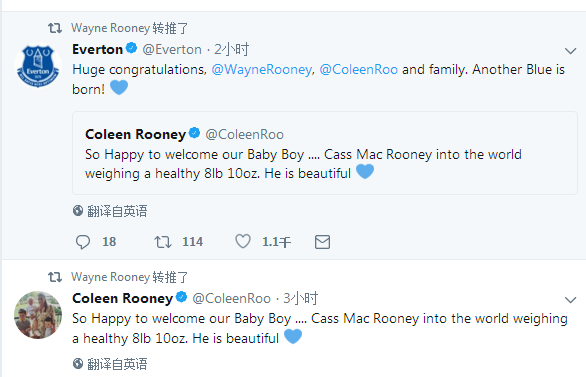Click the retweet icon beside second 'Wayne Rooney 转推了'
The width and height of the screenshot is (586, 377).
[x=55, y=277]
